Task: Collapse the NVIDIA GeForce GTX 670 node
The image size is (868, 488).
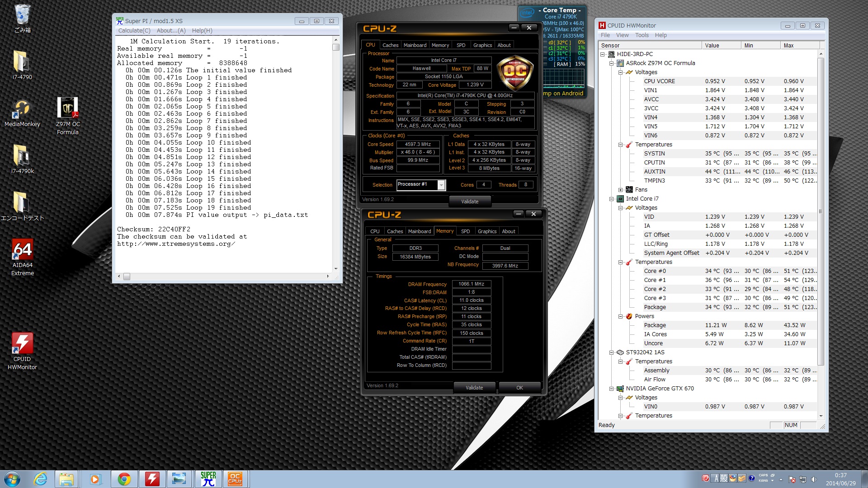Action: click(611, 389)
